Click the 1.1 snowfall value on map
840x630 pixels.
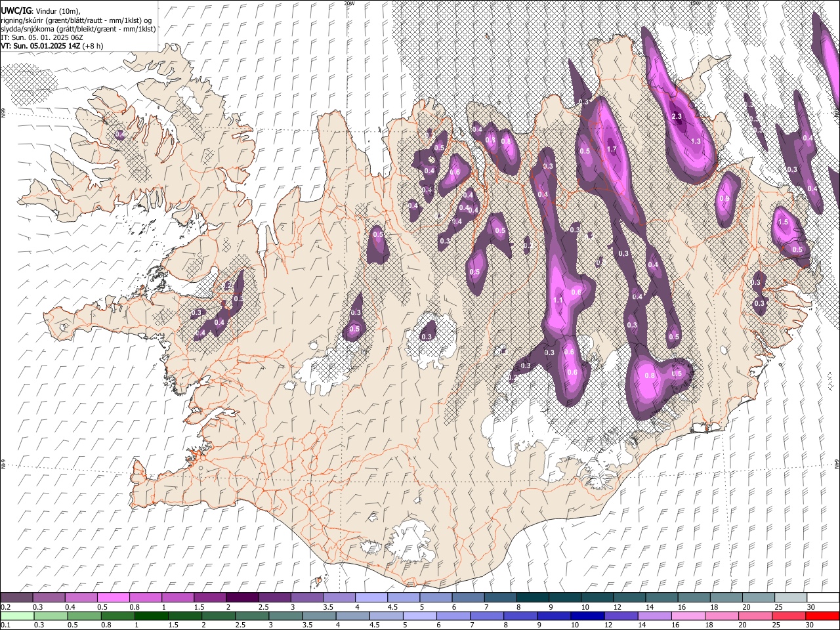point(558,300)
